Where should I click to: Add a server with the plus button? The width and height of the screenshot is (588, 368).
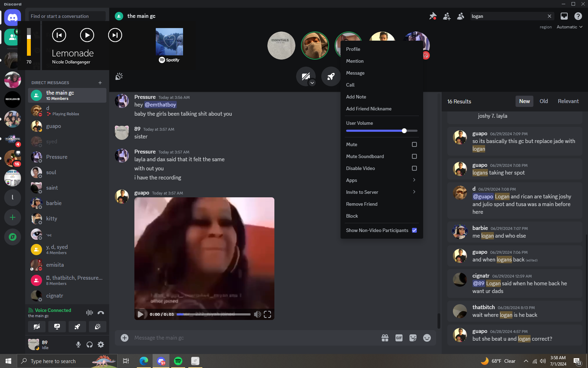[13, 218]
